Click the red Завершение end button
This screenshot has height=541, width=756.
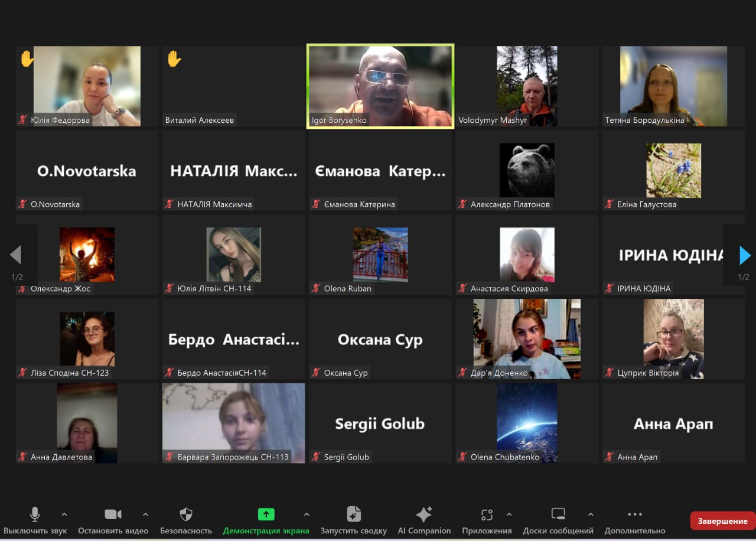click(x=722, y=521)
